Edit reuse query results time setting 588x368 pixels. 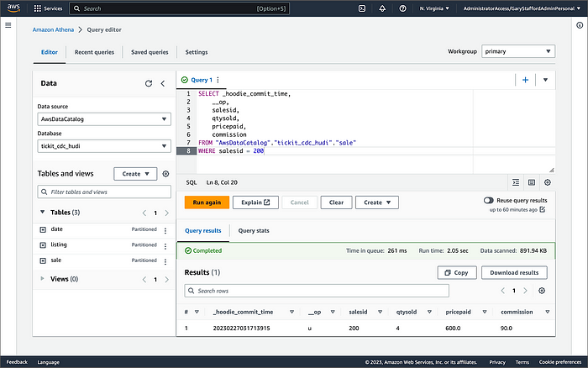(543, 210)
